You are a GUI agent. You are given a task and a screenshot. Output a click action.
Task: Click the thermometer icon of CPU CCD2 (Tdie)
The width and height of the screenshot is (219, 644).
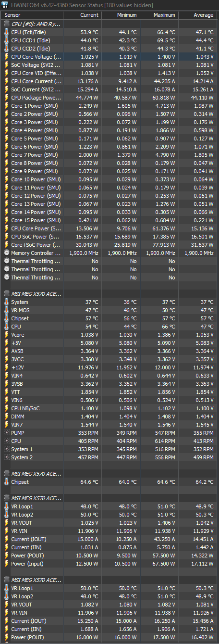[6, 49]
